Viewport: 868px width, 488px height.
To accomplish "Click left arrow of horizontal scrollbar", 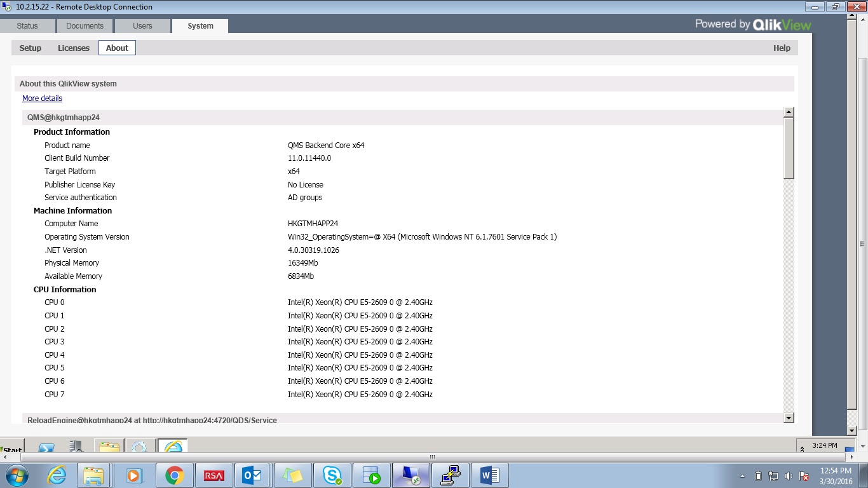I will click(5, 457).
